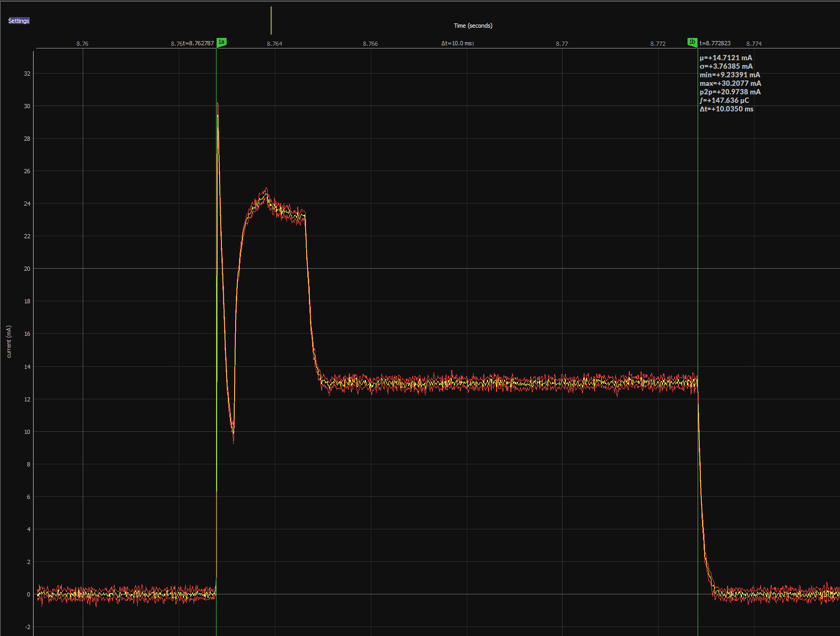Viewport: 840px width, 636px height.
Task: Click the p2p=+20.9738 mA statistic
Action: pyautogui.click(x=730, y=92)
